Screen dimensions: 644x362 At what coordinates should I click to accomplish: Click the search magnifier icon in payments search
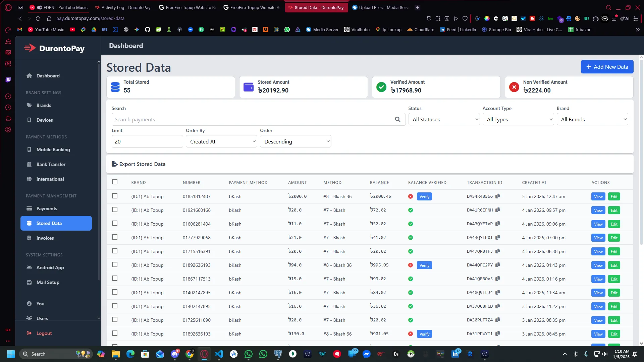pyautogui.click(x=397, y=119)
